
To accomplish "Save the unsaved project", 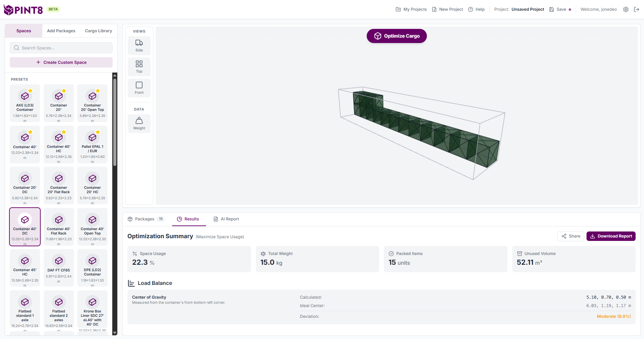I will (560, 9).
